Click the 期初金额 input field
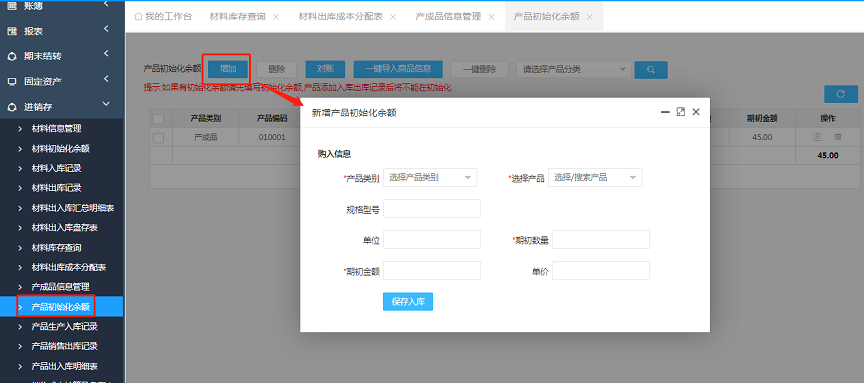 click(x=432, y=271)
